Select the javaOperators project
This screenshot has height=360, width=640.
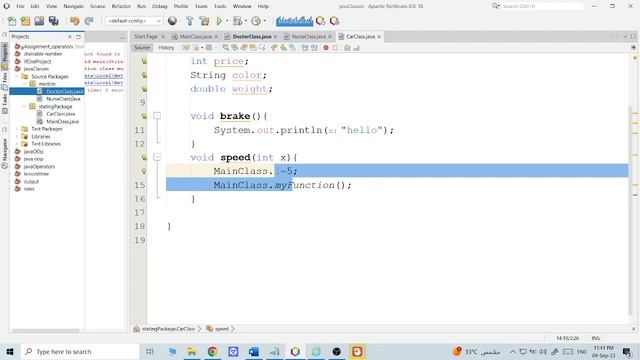point(39,167)
